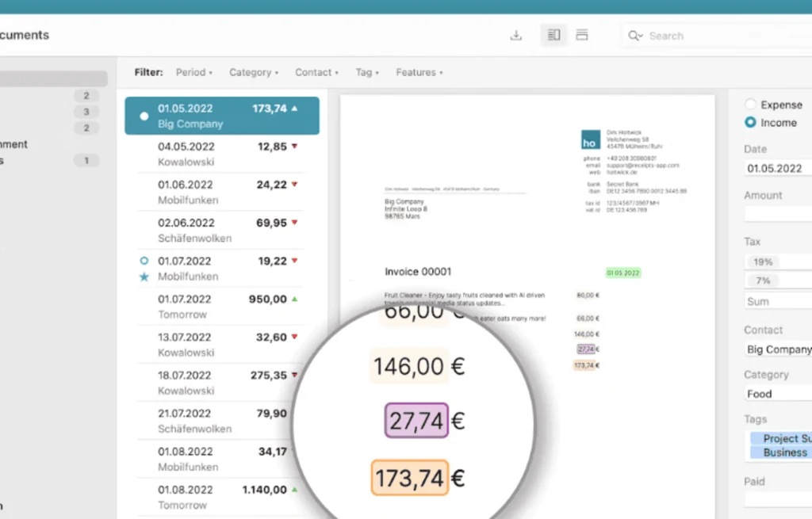Open the Features filter dropdown
812x519 pixels.
pyautogui.click(x=419, y=72)
